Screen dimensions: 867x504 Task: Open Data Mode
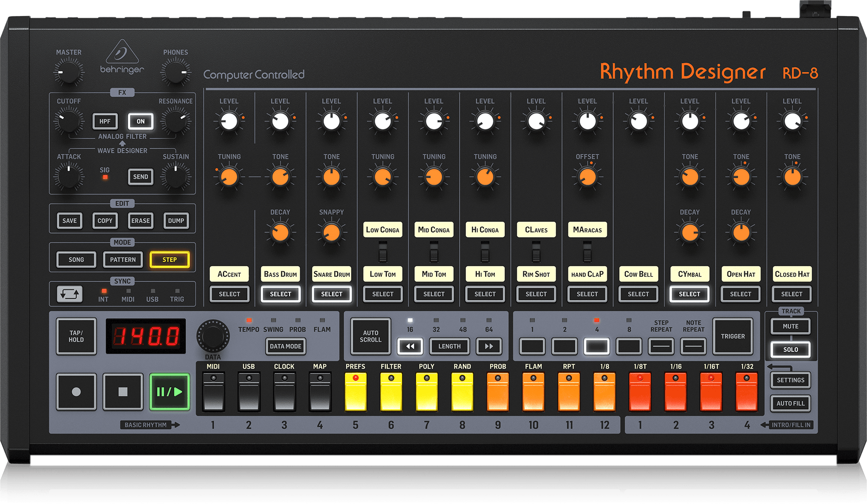click(286, 346)
